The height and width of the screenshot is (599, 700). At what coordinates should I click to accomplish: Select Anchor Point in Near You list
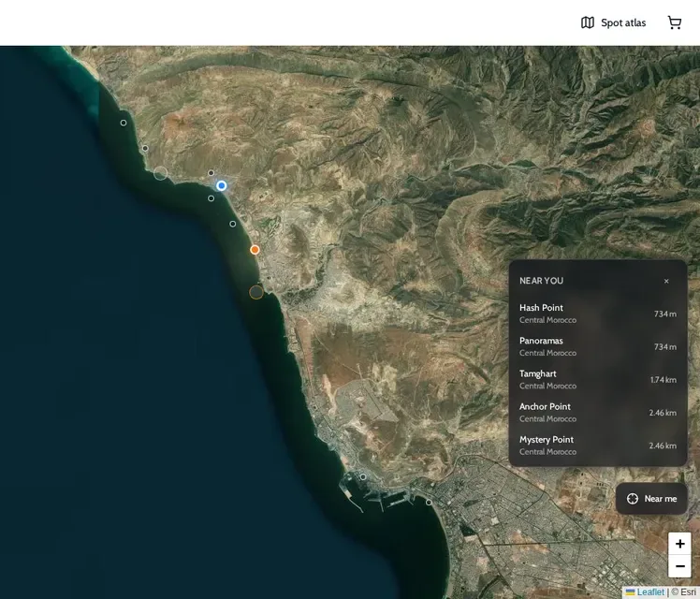point(598,413)
